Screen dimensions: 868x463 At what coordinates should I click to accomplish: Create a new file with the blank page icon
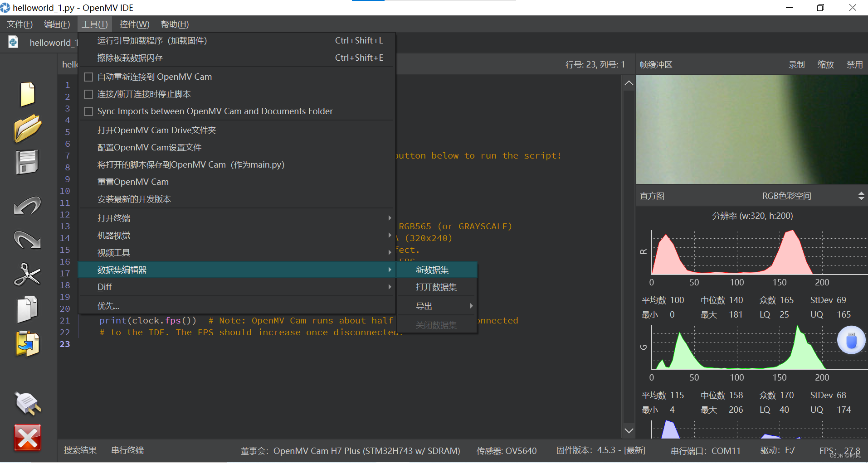pyautogui.click(x=27, y=94)
